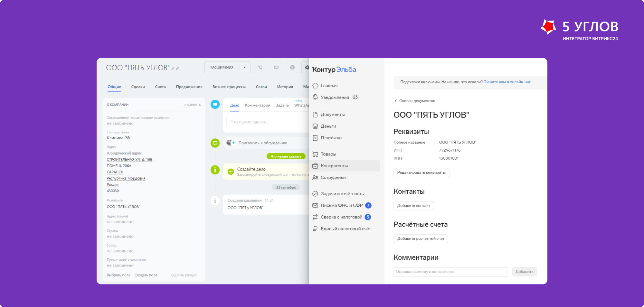Click the green info timeline icon

tap(215, 170)
